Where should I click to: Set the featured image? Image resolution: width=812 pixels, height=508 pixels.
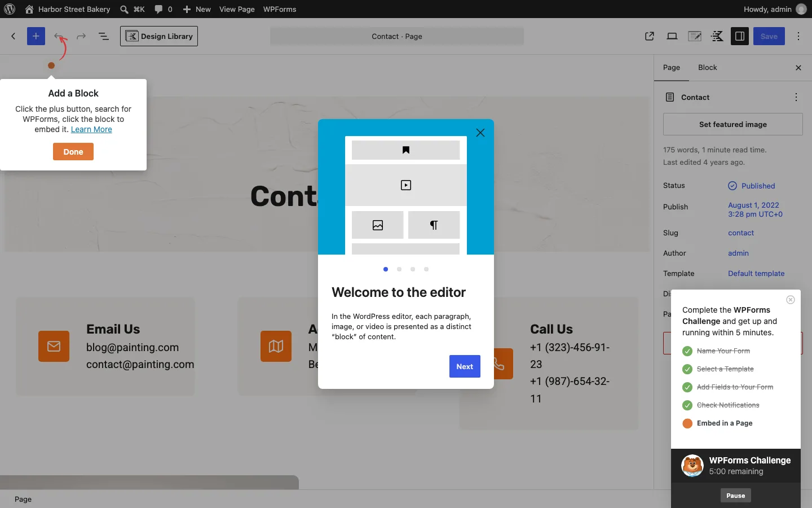coord(733,124)
